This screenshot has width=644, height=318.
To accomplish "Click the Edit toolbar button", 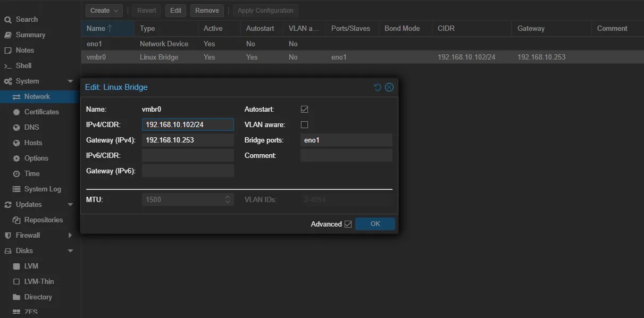I will pos(175,11).
